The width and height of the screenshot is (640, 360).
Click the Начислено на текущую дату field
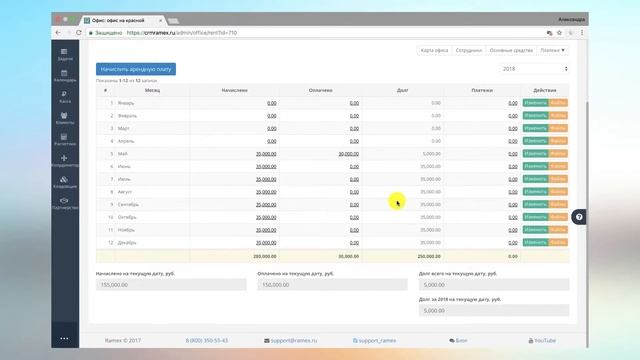click(171, 284)
